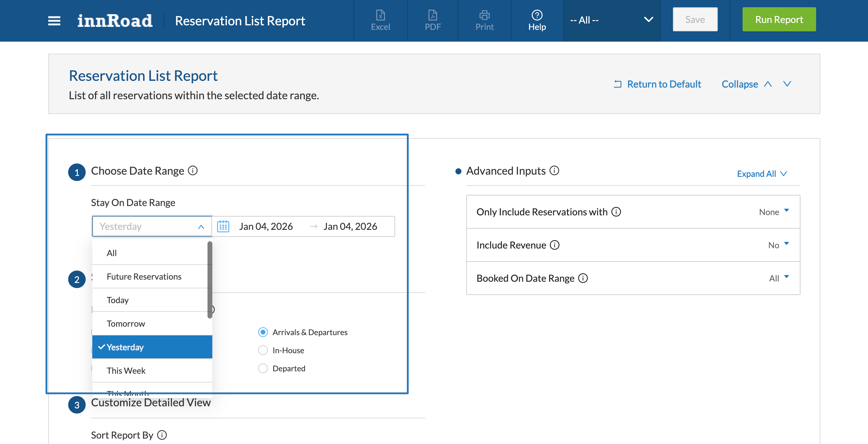This screenshot has height=444, width=868.
Task: Choose the Departed radio option
Action: tap(263, 368)
